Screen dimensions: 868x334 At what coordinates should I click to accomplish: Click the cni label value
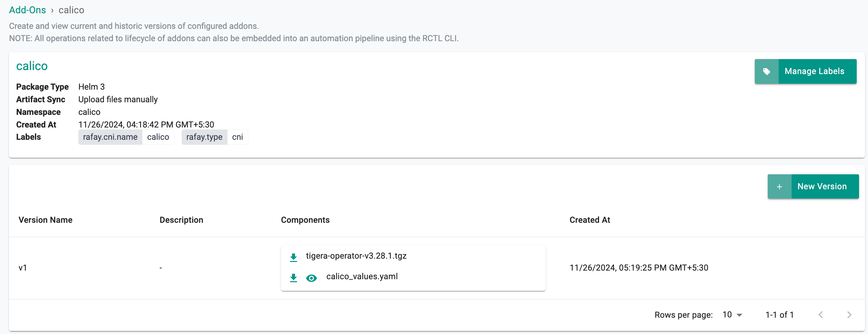point(237,137)
